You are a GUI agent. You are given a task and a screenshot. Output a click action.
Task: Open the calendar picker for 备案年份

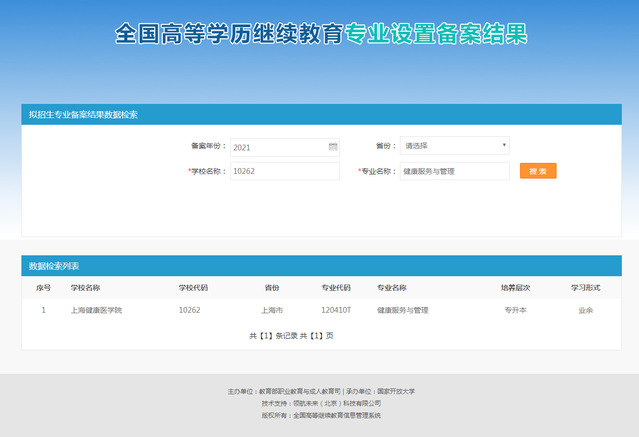(332, 147)
